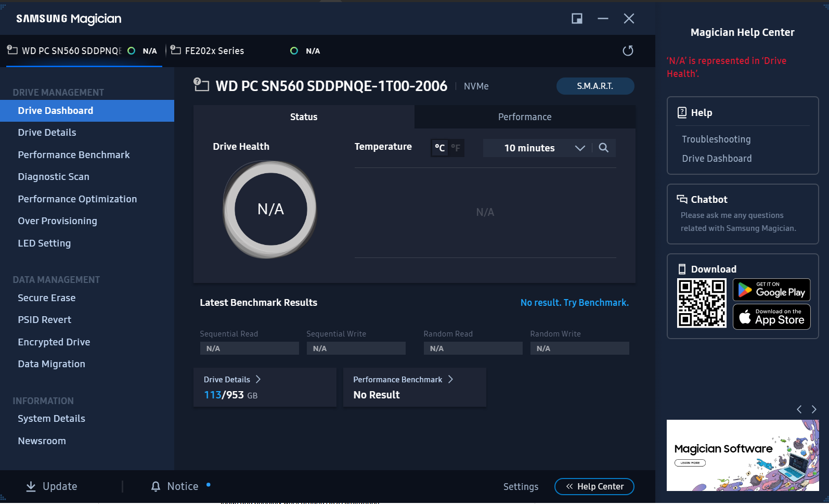Open the Magician Software banner thumbnail
The width and height of the screenshot is (829, 504).
(742, 455)
